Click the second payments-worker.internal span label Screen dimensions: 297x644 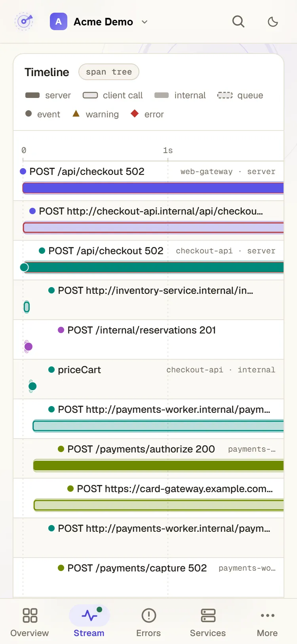[x=164, y=528]
